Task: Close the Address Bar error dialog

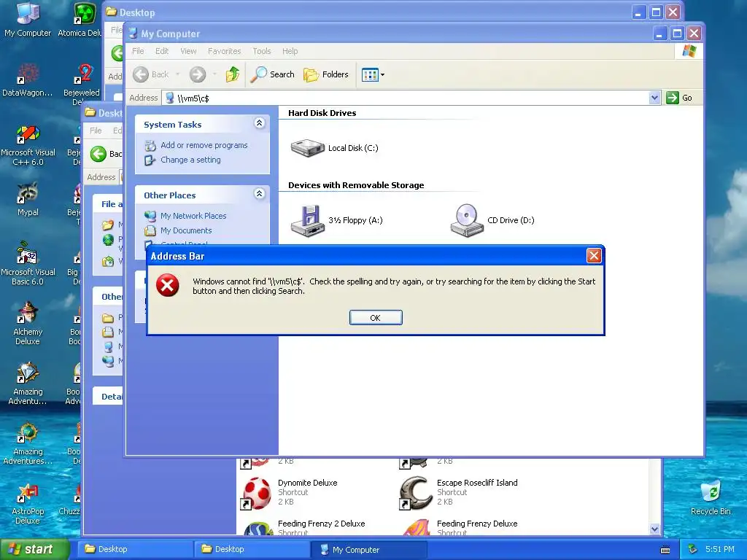Action: (x=594, y=256)
